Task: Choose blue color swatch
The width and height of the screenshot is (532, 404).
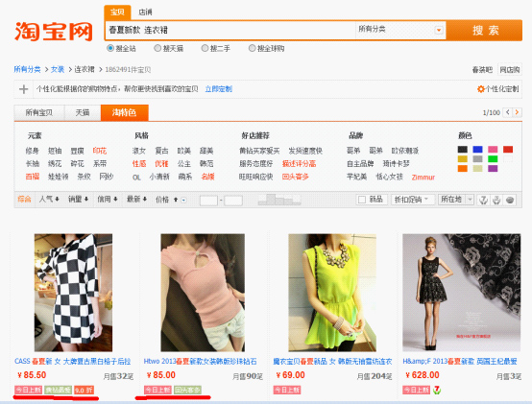Action: 477,149
